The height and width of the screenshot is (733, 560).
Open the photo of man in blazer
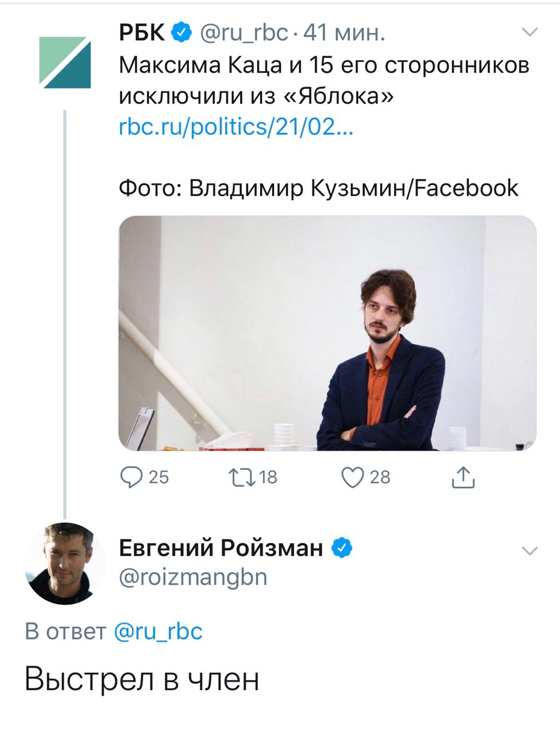tap(327, 333)
